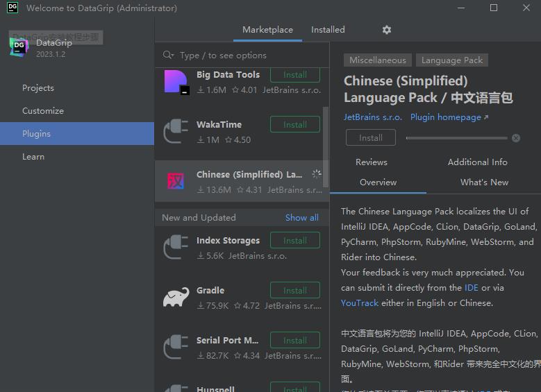Install the Big Data Tools plugin
Image resolution: width=541 pixels, height=392 pixels.
coord(295,75)
